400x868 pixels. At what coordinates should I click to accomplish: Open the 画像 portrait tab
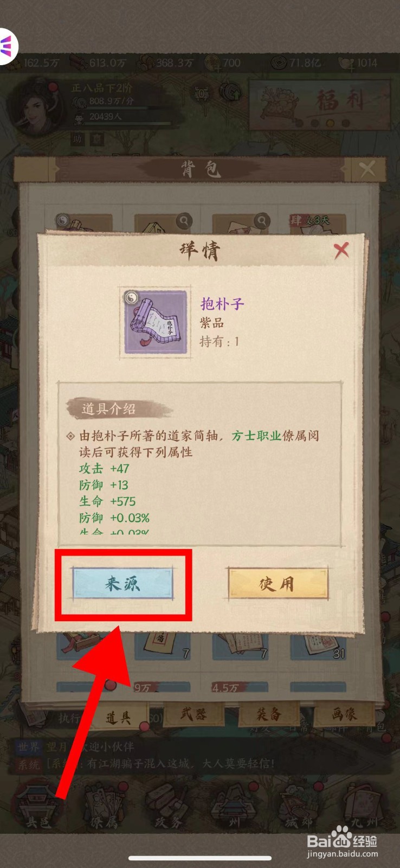[x=344, y=714]
